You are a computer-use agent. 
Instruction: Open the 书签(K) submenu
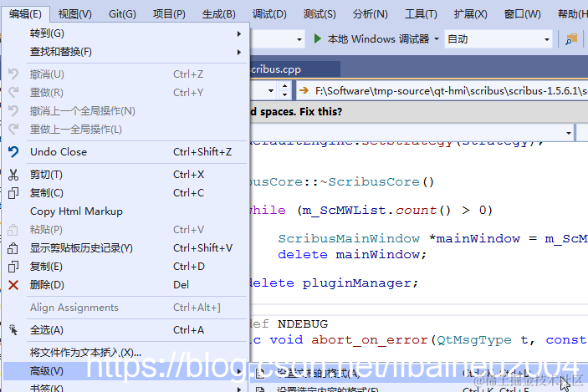coord(125,388)
